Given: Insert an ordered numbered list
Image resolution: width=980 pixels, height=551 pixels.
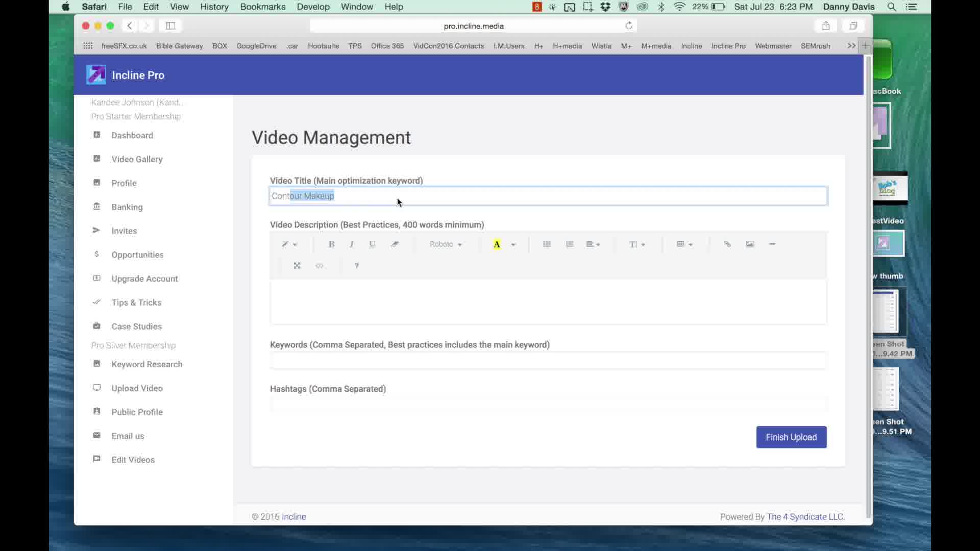Looking at the screenshot, I should point(570,244).
